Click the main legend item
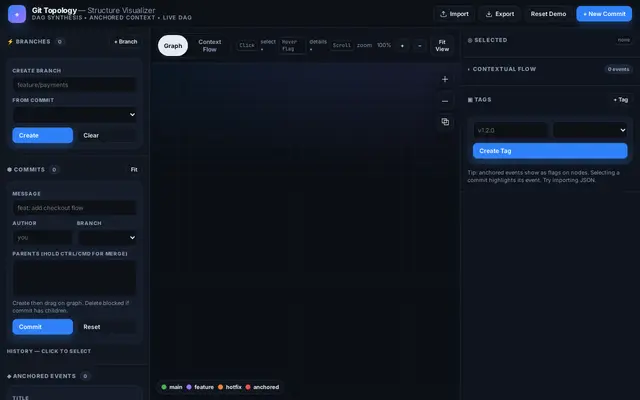Image resolution: width=640 pixels, height=400 pixels. (x=172, y=387)
